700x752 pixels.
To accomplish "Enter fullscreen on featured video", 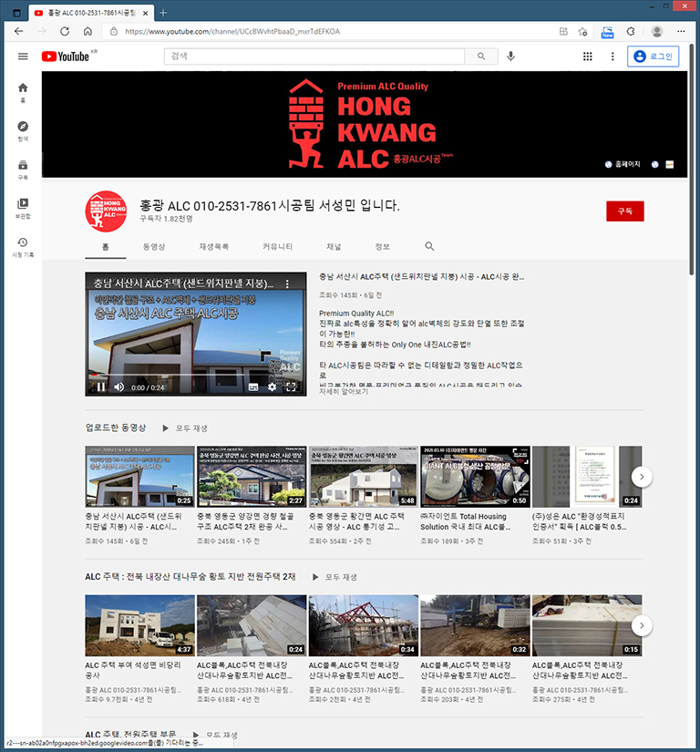I will tap(291, 387).
